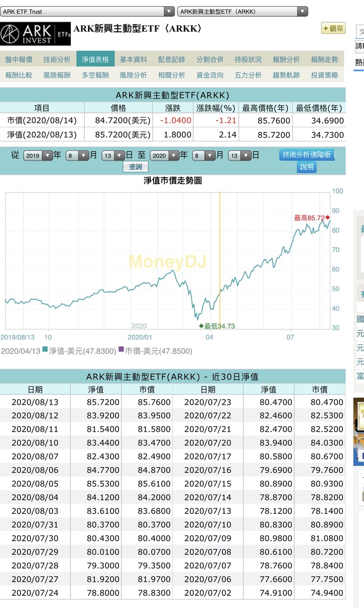Click the 2020/07/23 date cell
The image size is (364, 608).
point(208,402)
